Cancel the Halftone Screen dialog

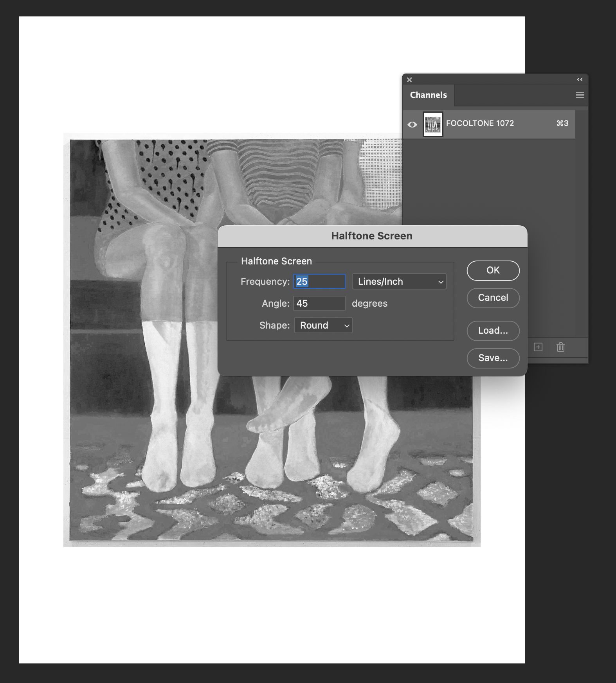493,298
